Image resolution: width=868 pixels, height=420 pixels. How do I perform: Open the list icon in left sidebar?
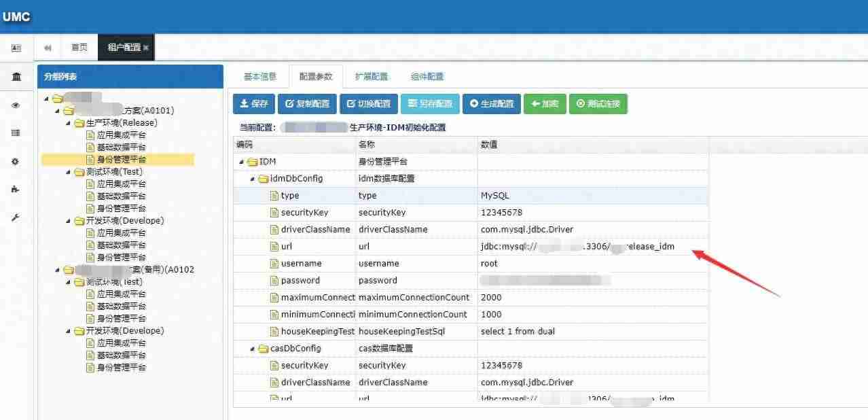16,133
